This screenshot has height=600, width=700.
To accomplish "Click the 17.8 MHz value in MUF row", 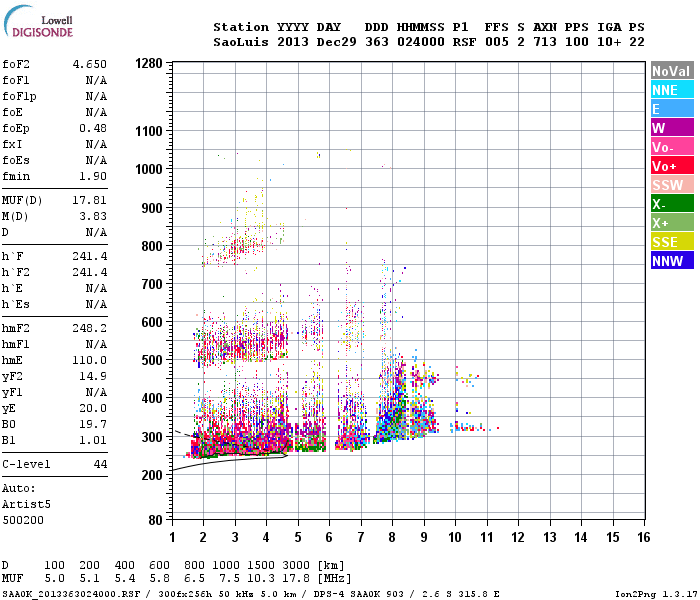I will [x=296, y=579].
